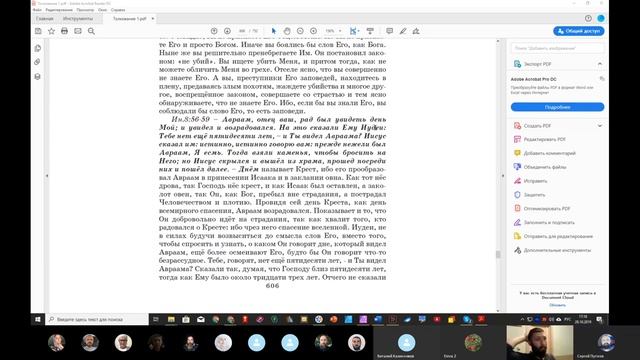Go to previous page up-arrow icon

pos(214,31)
